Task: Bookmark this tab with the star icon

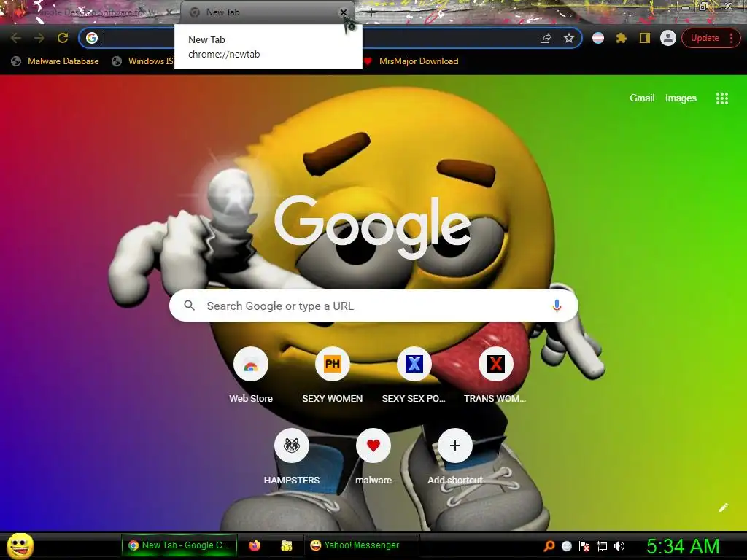Action: click(569, 38)
